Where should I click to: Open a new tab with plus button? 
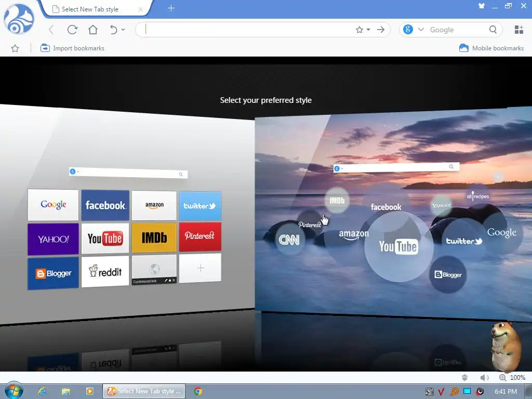point(171,8)
